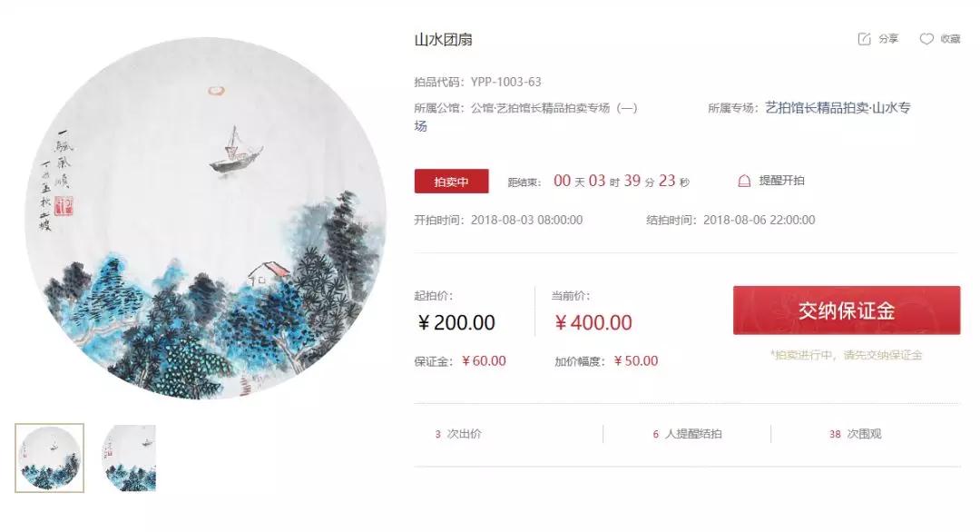Click the share (分享) icon
Screen dimensions: 980x532
coord(864,39)
